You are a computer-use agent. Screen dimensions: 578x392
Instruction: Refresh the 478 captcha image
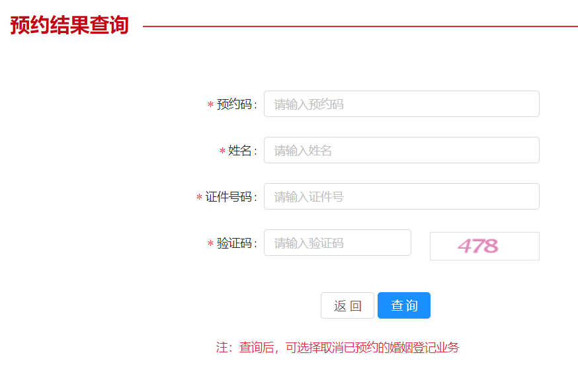coord(484,246)
